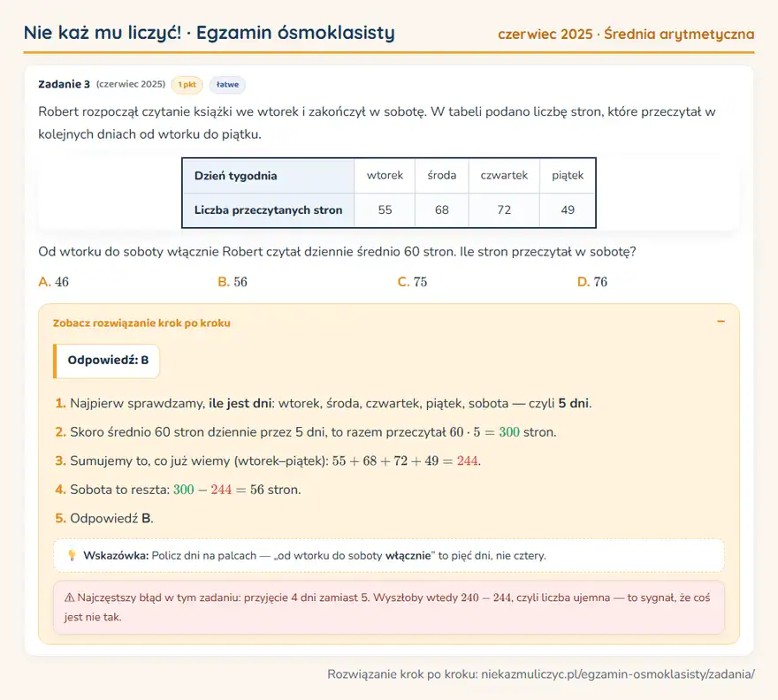Click step 2 with result 300 stron
The width and height of the screenshot is (778, 700).
(x=306, y=432)
